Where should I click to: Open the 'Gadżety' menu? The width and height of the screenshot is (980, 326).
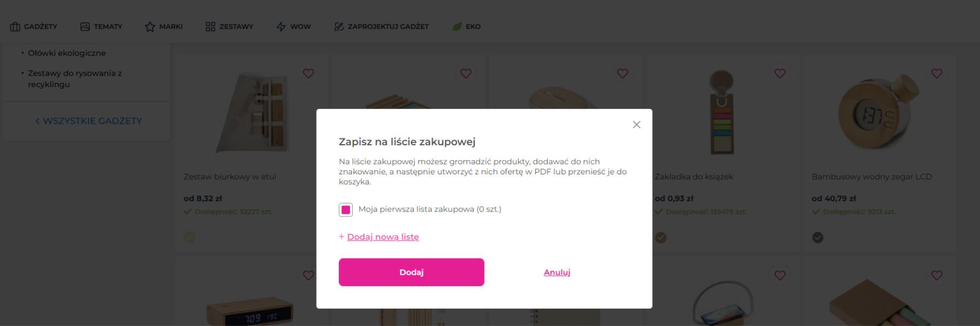[33, 26]
